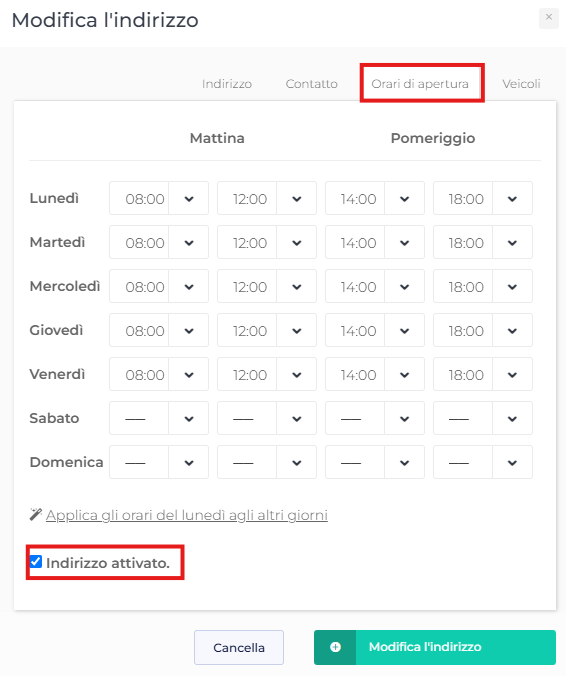Open Lunedì morning end time 12:00 dropdown
This screenshot has height=676, width=566.
pos(267,198)
